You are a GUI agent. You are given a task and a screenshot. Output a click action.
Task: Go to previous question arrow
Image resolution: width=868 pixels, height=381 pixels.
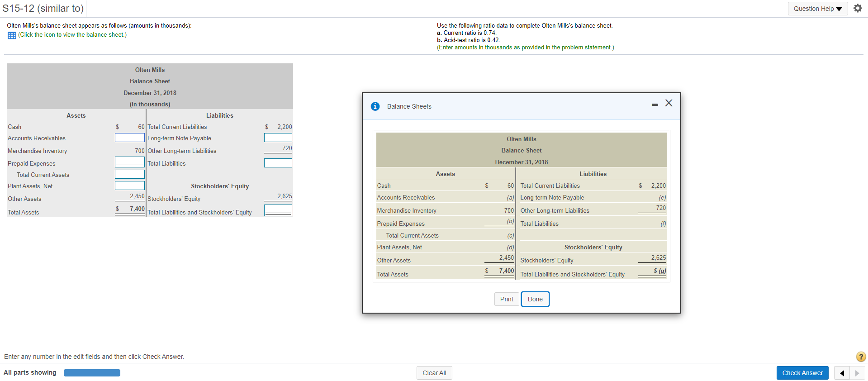coord(842,373)
